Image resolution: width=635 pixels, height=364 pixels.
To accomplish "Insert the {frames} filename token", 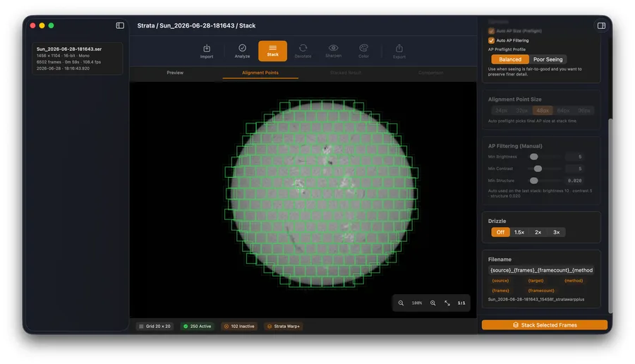I will click(500, 291).
